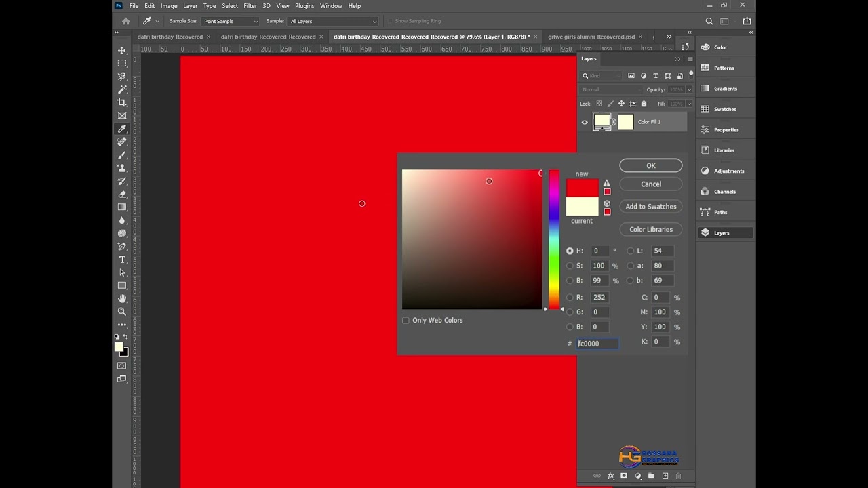Select the Zoom tool
The width and height of the screenshot is (868, 488).
(122, 312)
